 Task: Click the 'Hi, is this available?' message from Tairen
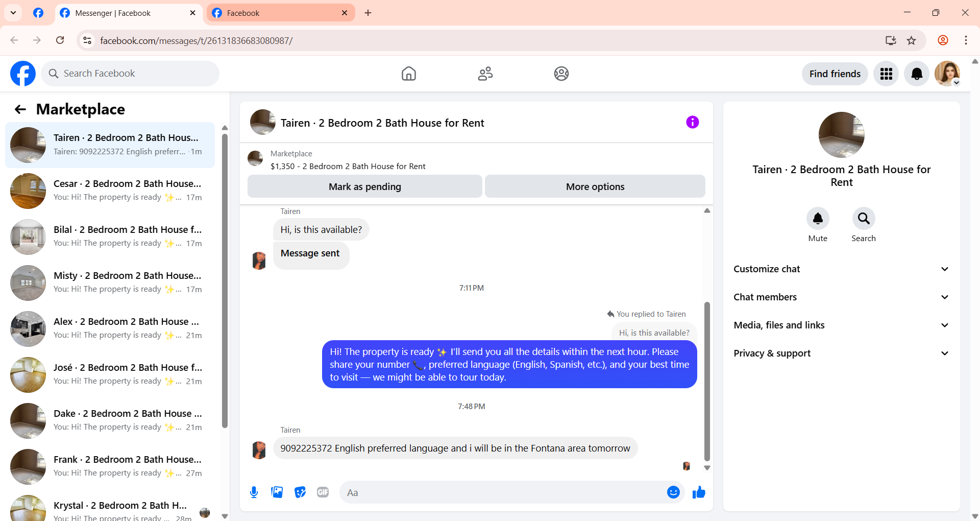321,230
